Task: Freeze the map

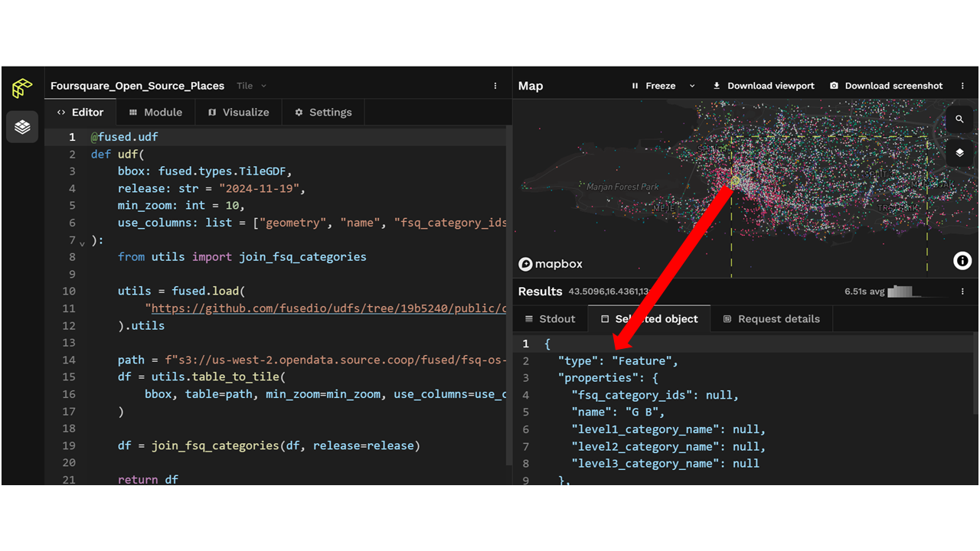Action: [653, 86]
